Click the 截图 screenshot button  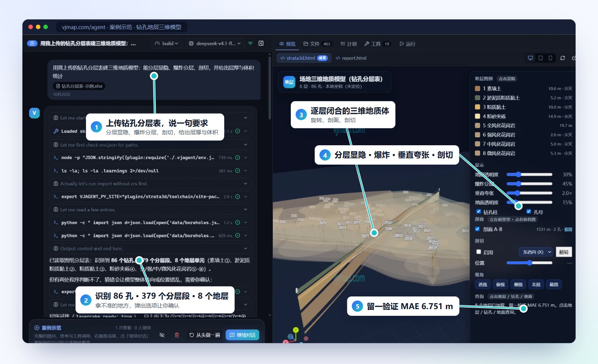(x=554, y=284)
